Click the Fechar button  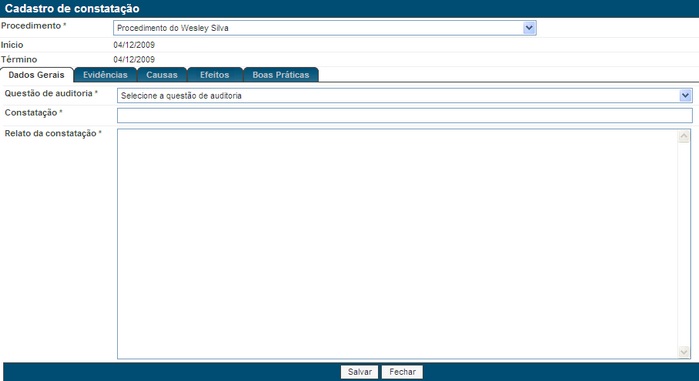(402, 372)
